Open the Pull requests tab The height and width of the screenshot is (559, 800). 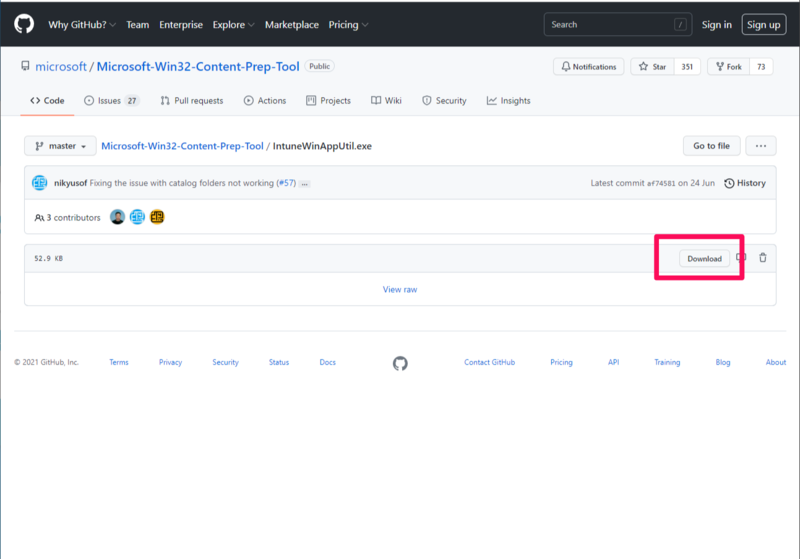192,100
